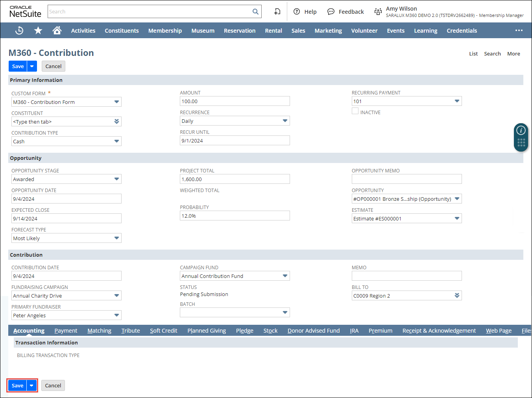Expand the Recurrence dropdown
The width and height of the screenshot is (532, 398).
point(285,121)
